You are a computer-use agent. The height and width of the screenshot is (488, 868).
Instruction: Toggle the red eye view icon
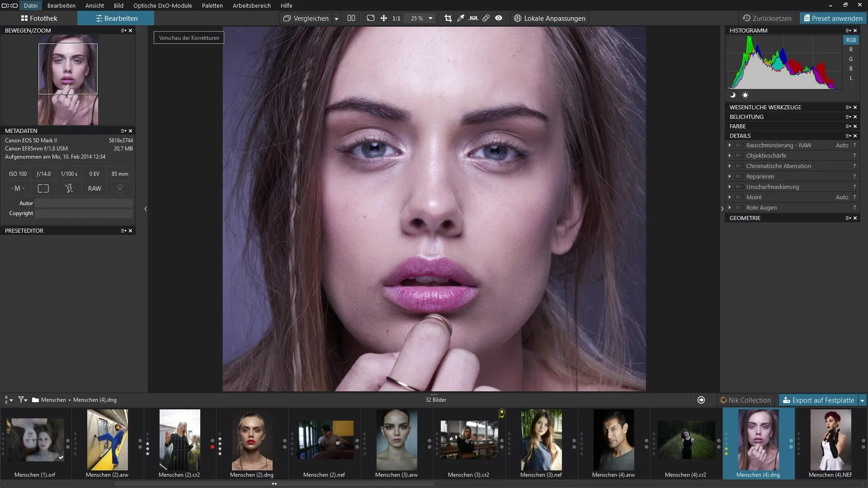(x=499, y=18)
